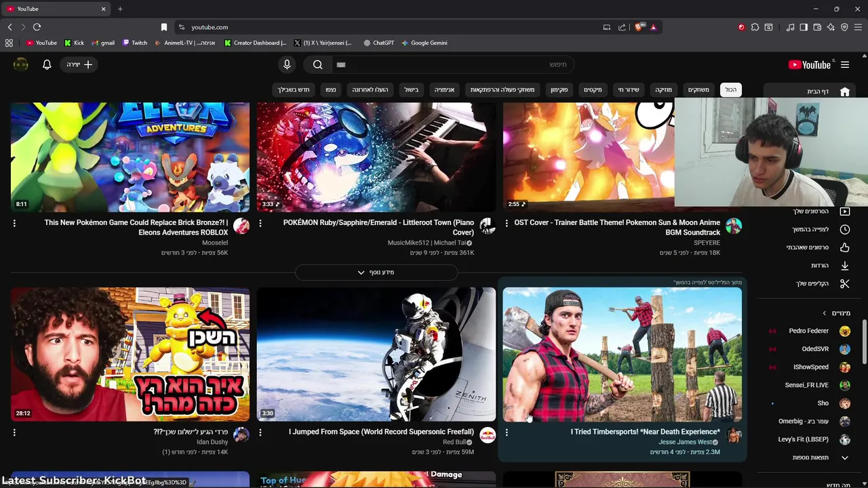Open the Littleroot Town piano cover thumbnail
This screenshot has width=868, height=488.
376,157
